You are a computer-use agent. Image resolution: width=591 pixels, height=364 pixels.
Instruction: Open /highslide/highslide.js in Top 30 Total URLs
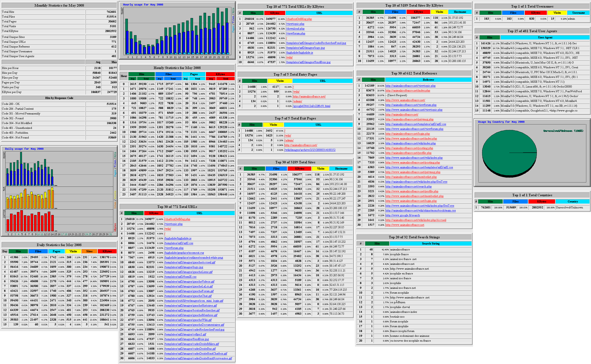(x=178, y=238)
